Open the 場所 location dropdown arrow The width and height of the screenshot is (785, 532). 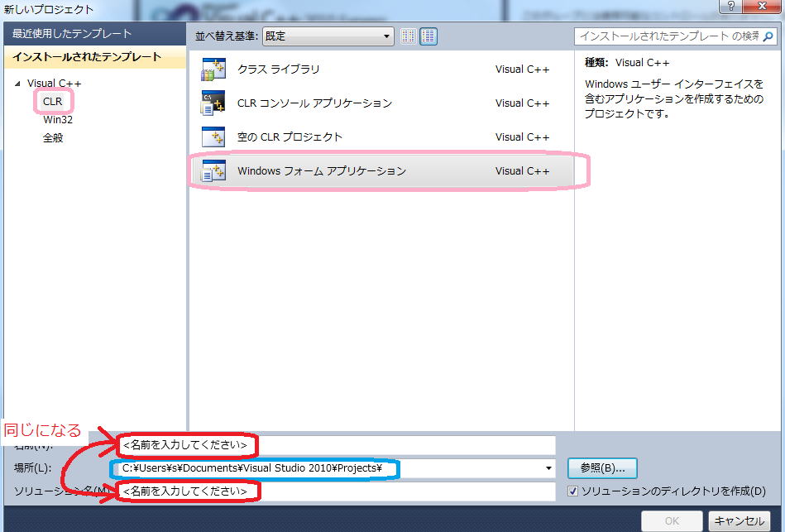pyautogui.click(x=548, y=468)
